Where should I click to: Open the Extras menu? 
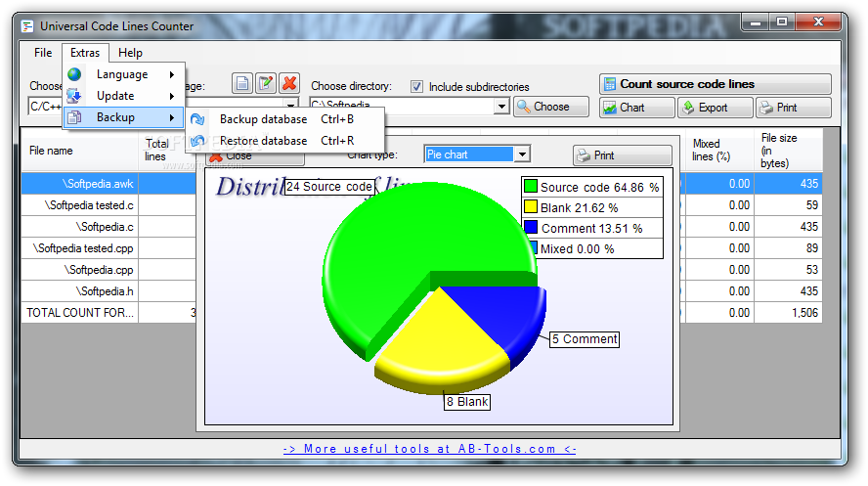(x=85, y=53)
